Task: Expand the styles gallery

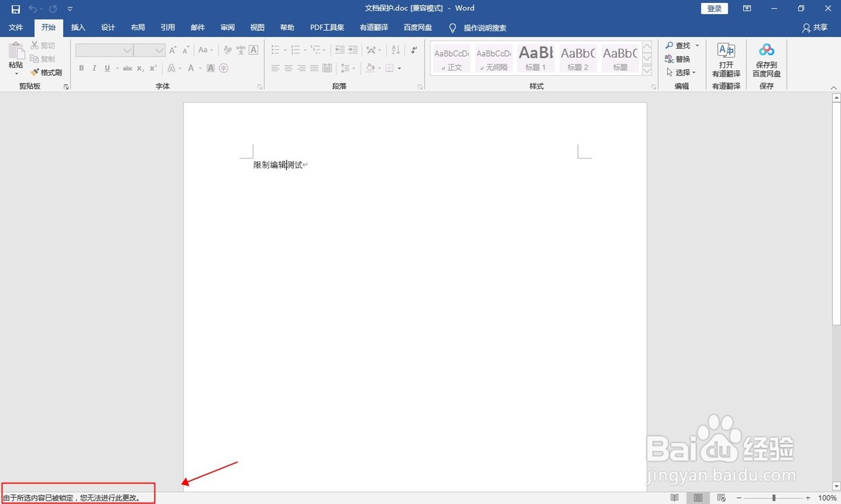Action: coord(646,70)
